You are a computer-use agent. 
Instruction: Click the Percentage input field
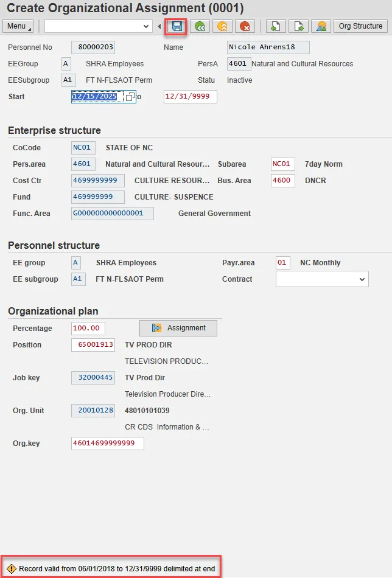(x=88, y=329)
